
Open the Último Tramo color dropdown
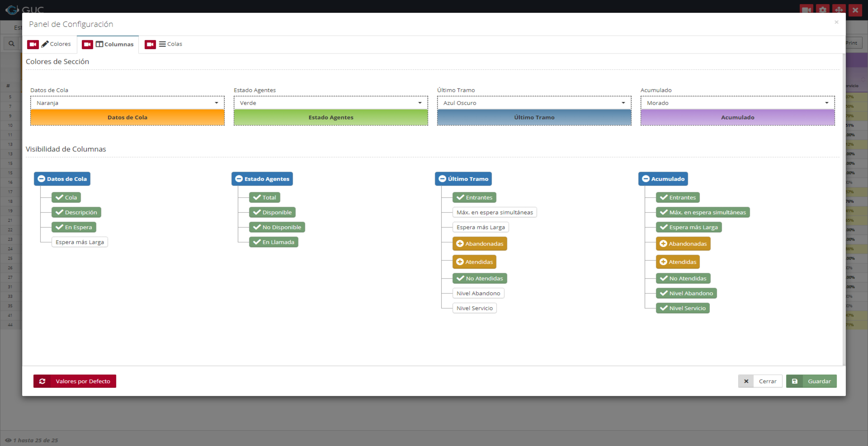pyautogui.click(x=534, y=103)
